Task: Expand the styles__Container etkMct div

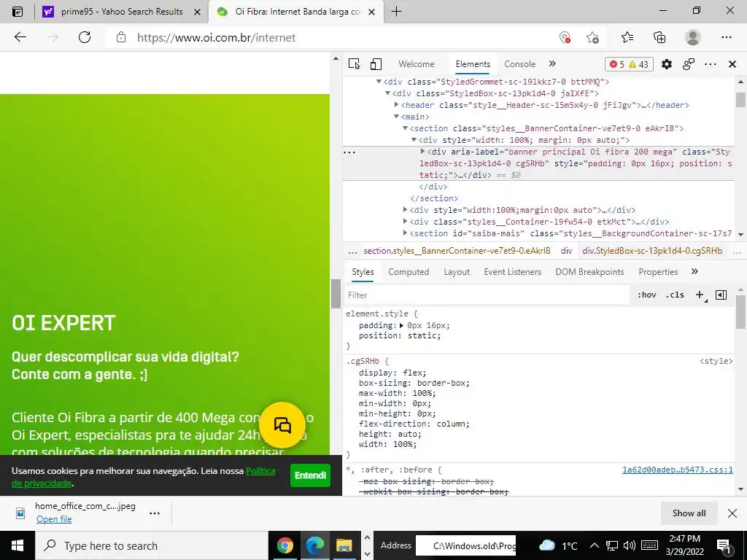Action: (405, 222)
